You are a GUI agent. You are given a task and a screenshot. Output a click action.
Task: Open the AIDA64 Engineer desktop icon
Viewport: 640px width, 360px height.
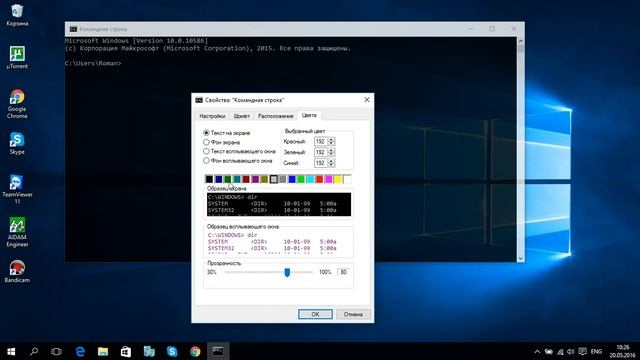(x=17, y=232)
